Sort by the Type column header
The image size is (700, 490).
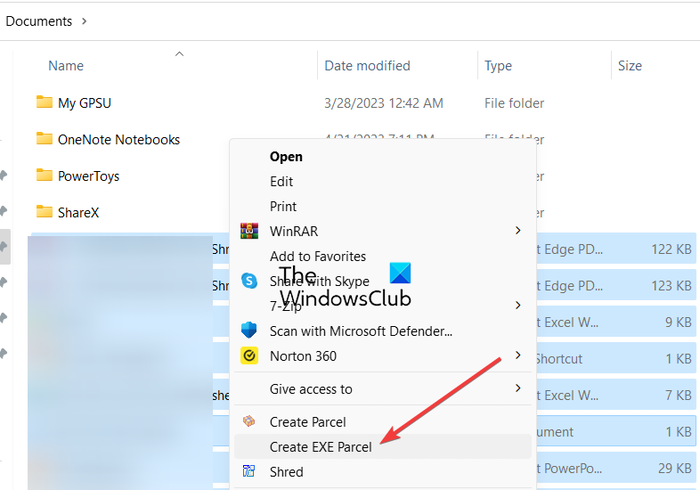498,66
